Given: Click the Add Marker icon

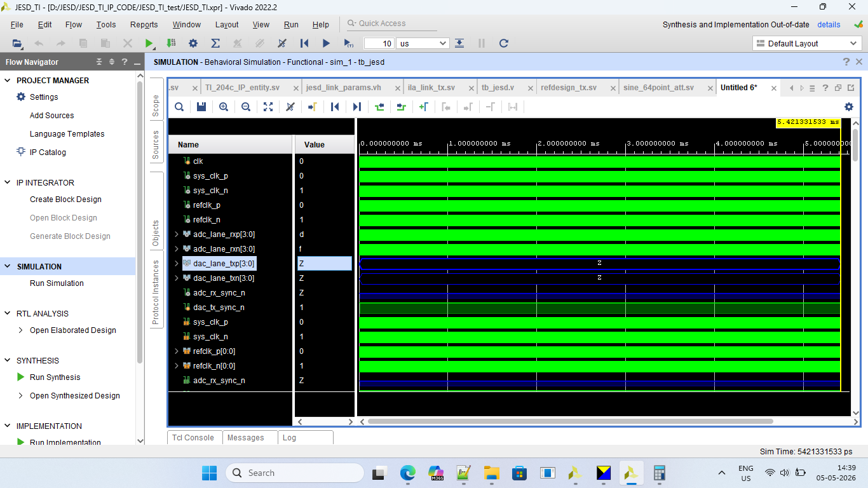Looking at the screenshot, I should point(424,107).
